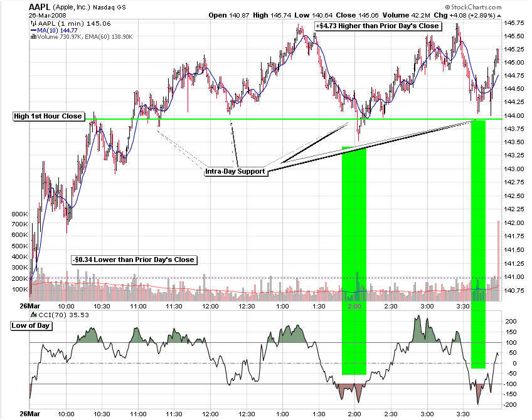The image size is (532, 420).
Task: Click 11:30 on the CCI panel time axis
Action: (x=174, y=414)
